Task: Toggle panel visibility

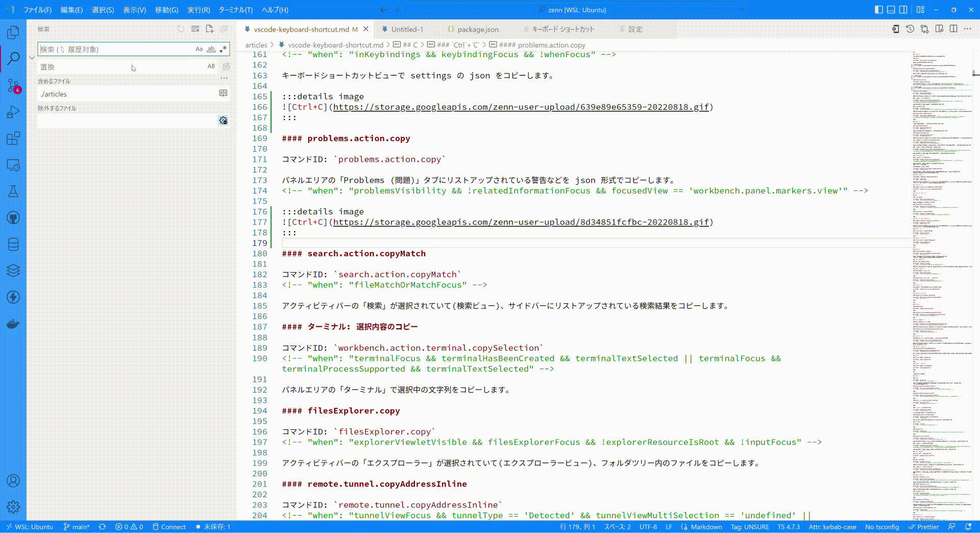Action: click(891, 10)
